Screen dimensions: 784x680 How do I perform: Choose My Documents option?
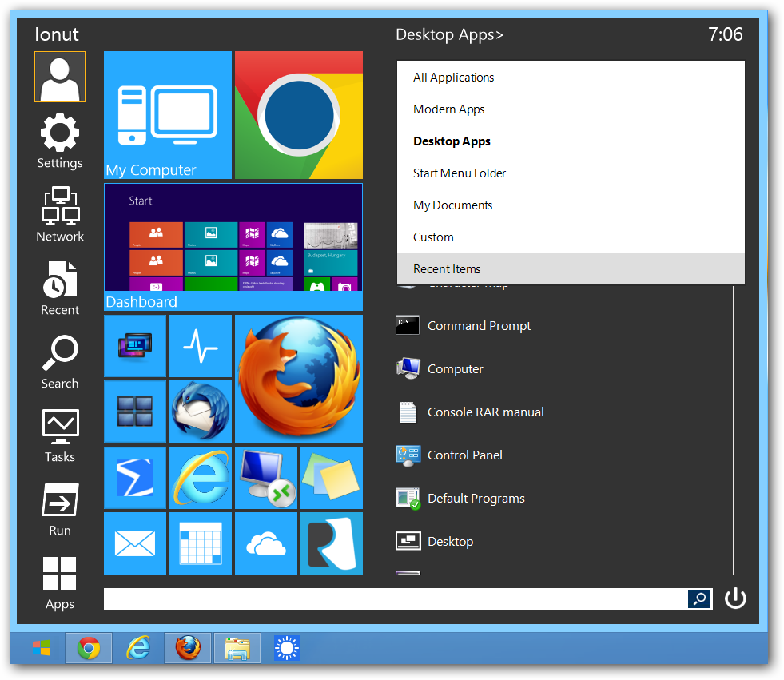(x=571, y=205)
